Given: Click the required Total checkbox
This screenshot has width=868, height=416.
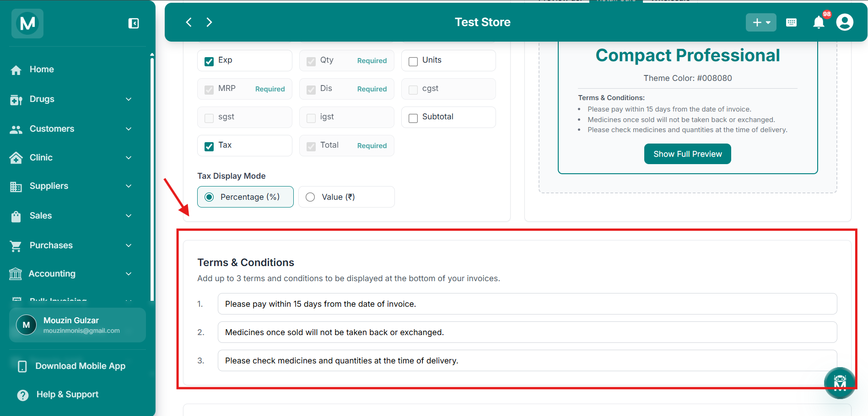Looking at the screenshot, I should click(x=311, y=146).
